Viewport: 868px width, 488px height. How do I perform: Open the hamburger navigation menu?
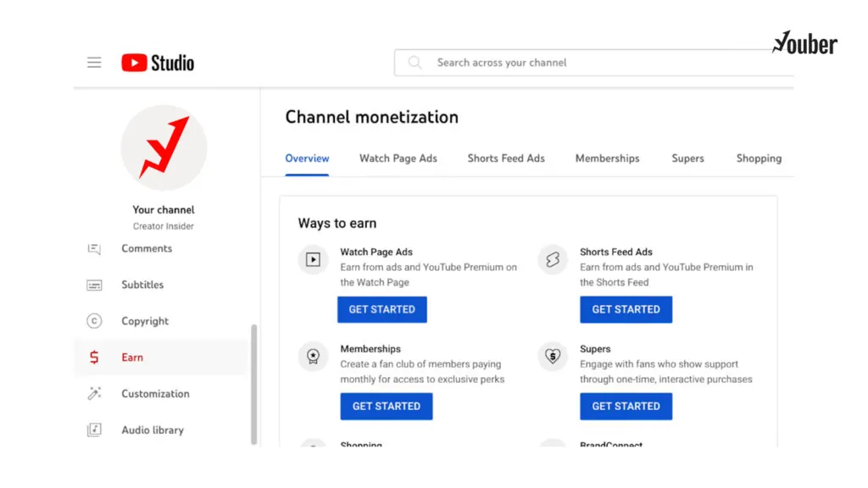click(94, 63)
